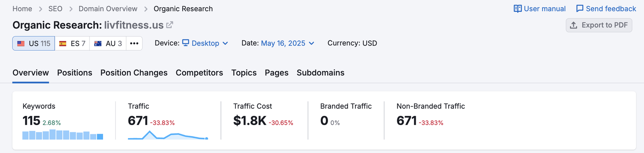
Task: Go to the Competitors tab
Action: pos(199,73)
